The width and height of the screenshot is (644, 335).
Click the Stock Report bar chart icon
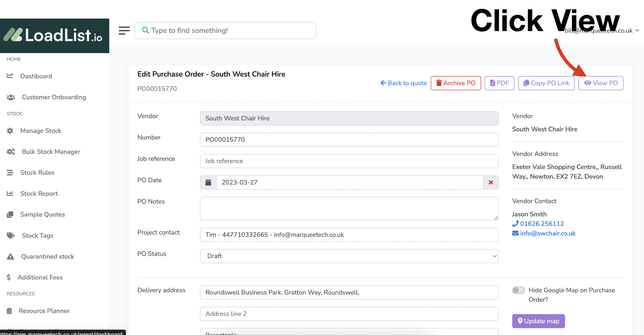point(10,193)
